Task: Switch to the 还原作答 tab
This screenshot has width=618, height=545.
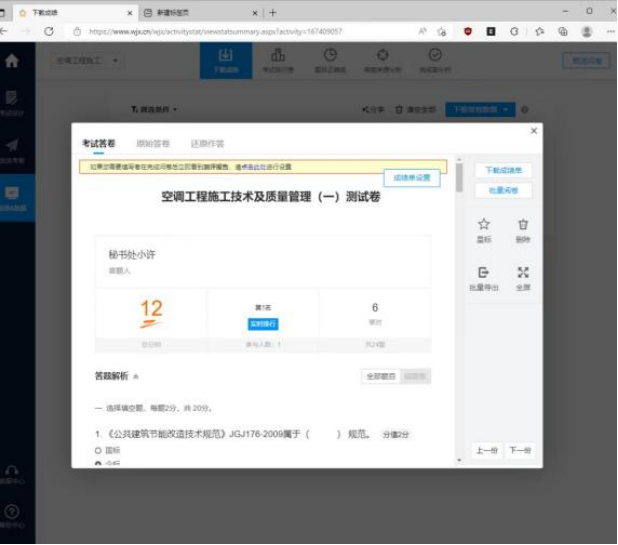Action: (207, 143)
